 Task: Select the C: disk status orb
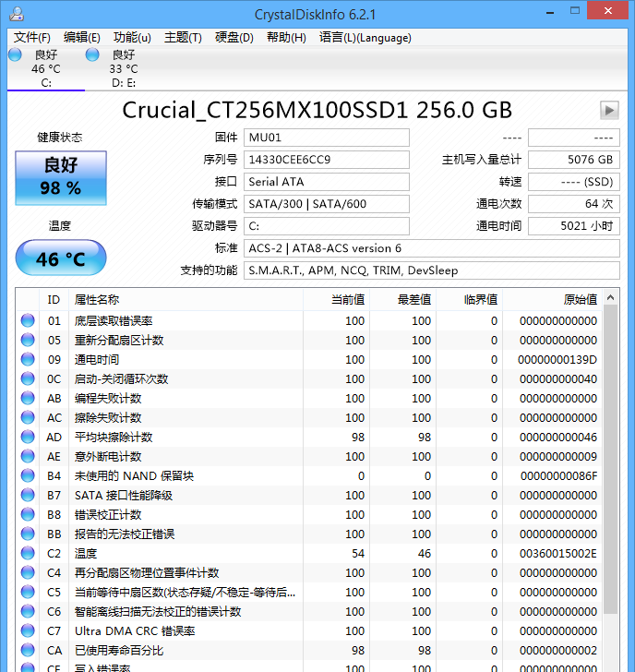[15, 54]
